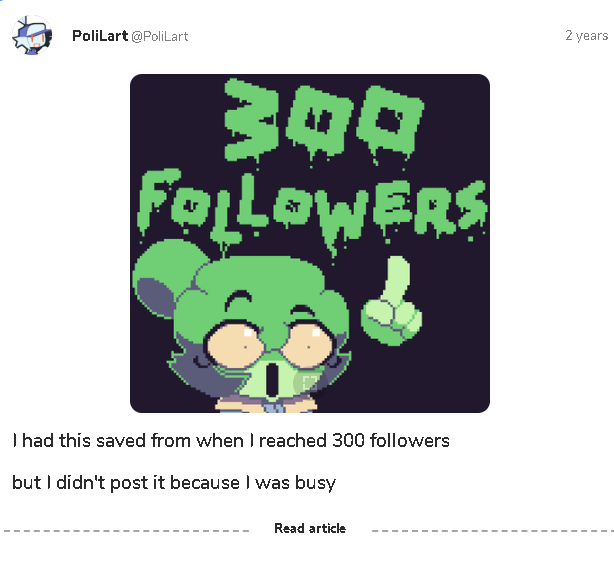This screenshot has width=614, height=561.
Task: Click the @PoliLart handle
Action: point(160,36)
